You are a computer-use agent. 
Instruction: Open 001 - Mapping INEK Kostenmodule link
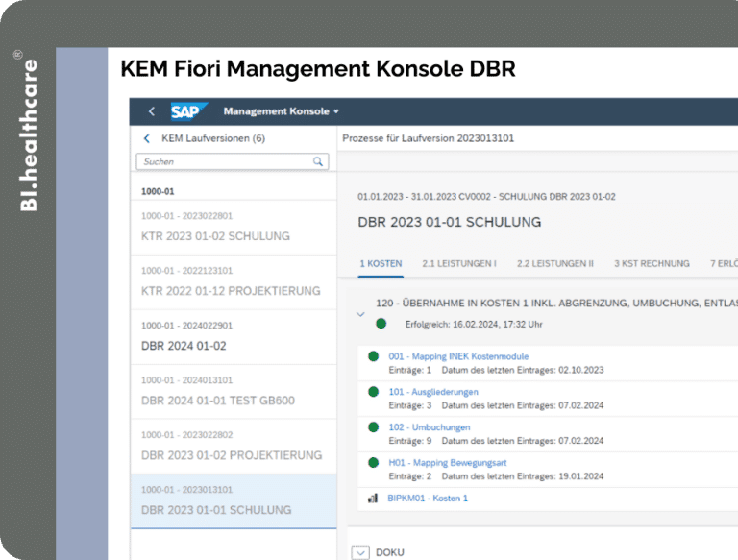458,356
